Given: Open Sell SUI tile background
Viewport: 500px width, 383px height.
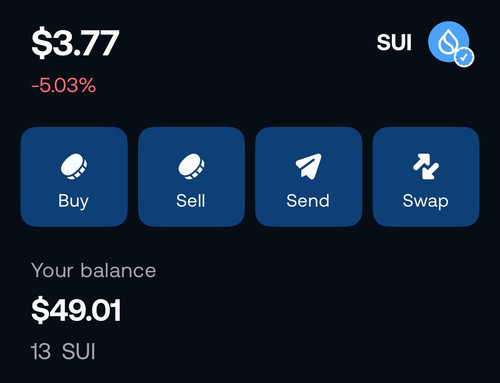Looking at the screenshot, I should (191, 177).
